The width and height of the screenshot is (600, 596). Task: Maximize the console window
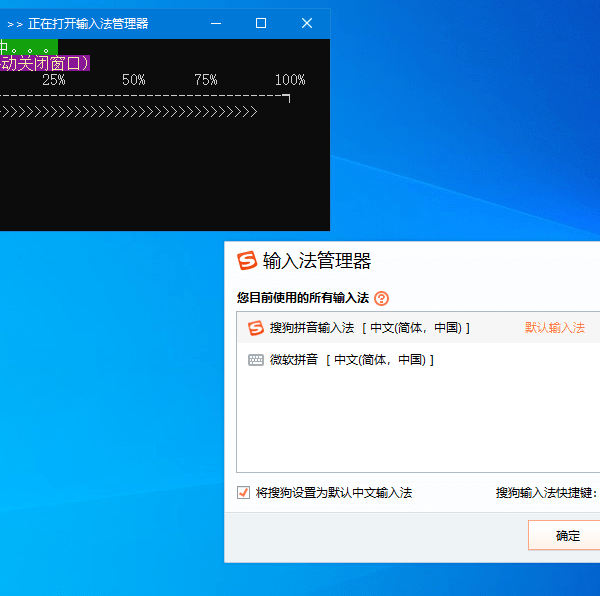click(x=260, y=23)
